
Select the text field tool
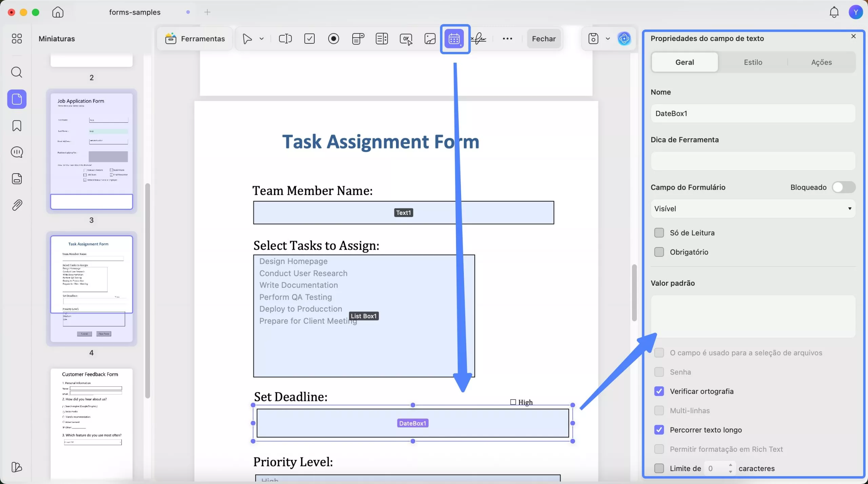tap(285, 39)
